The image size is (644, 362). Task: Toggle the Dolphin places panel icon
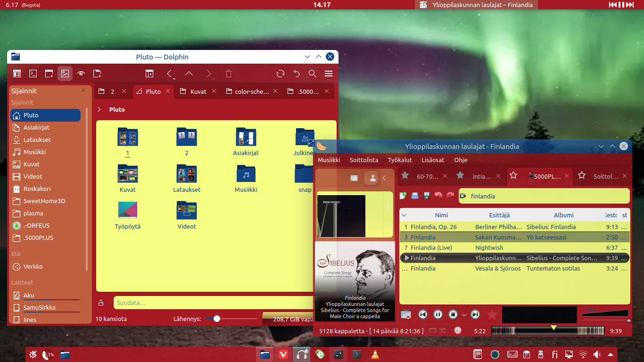17,74
